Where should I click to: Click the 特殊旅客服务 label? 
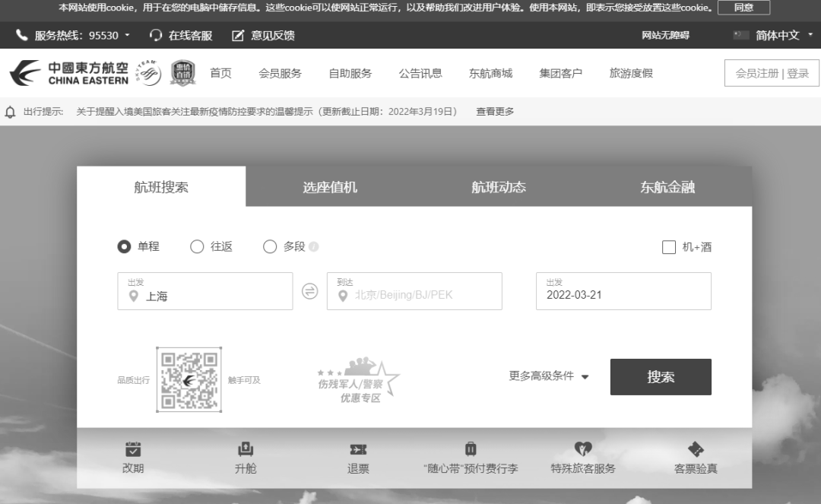tap(583, 468)
